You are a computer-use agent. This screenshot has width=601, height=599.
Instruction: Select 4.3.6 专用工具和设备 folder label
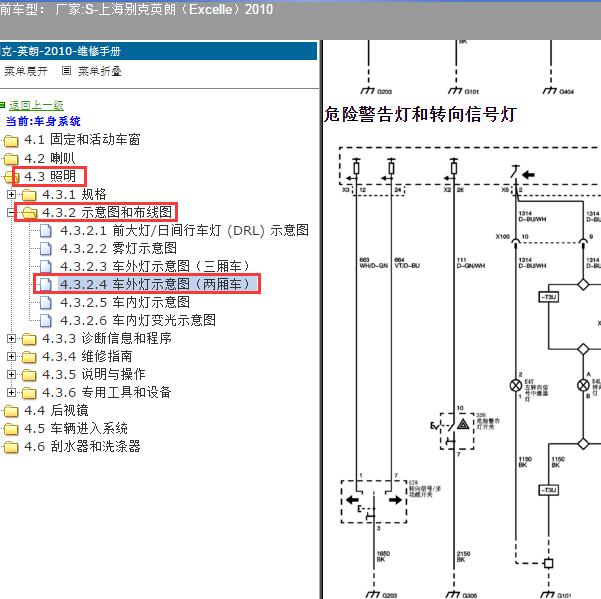[x=107, y=392]
